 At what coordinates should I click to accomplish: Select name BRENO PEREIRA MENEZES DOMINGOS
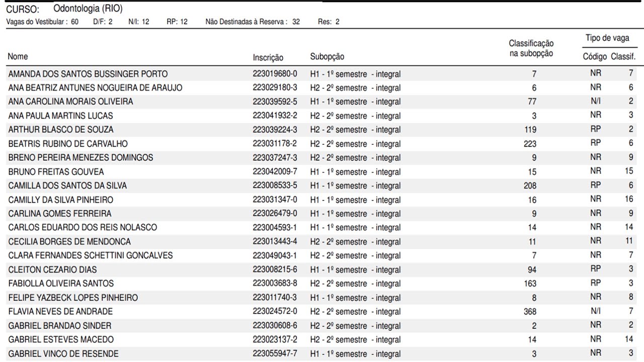pos(80,157)
